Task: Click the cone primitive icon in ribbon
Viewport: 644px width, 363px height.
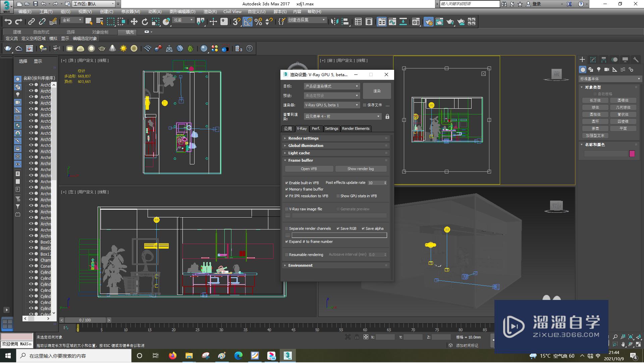Action: coord(113,49)
